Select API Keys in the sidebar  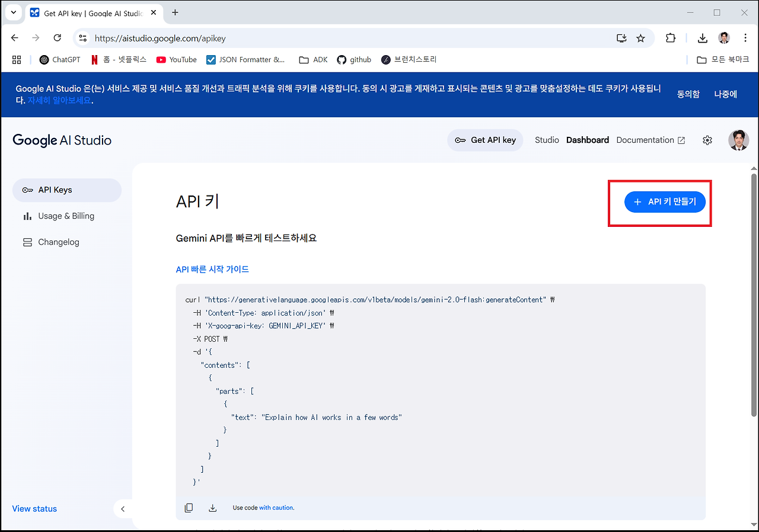(x=67, y=190)
